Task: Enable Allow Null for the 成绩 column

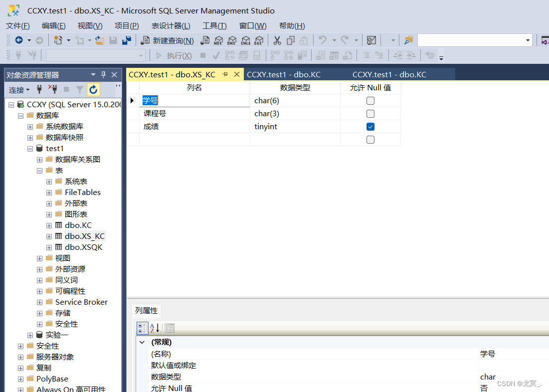Action: coord(370,126)
